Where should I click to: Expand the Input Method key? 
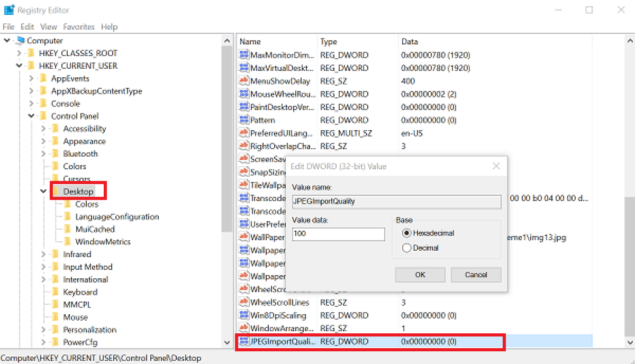click(x=43, y=267)
